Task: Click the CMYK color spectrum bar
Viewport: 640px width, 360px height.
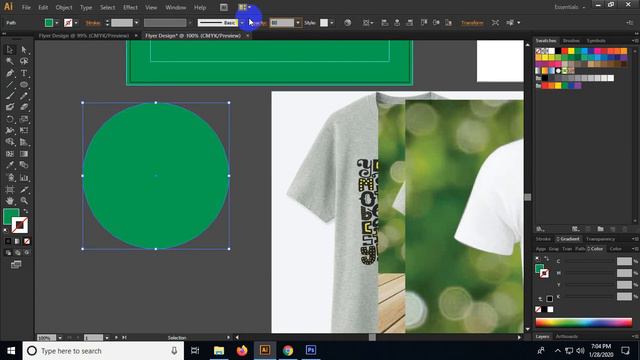Action: pyautogui.click(x=584, y=323)
